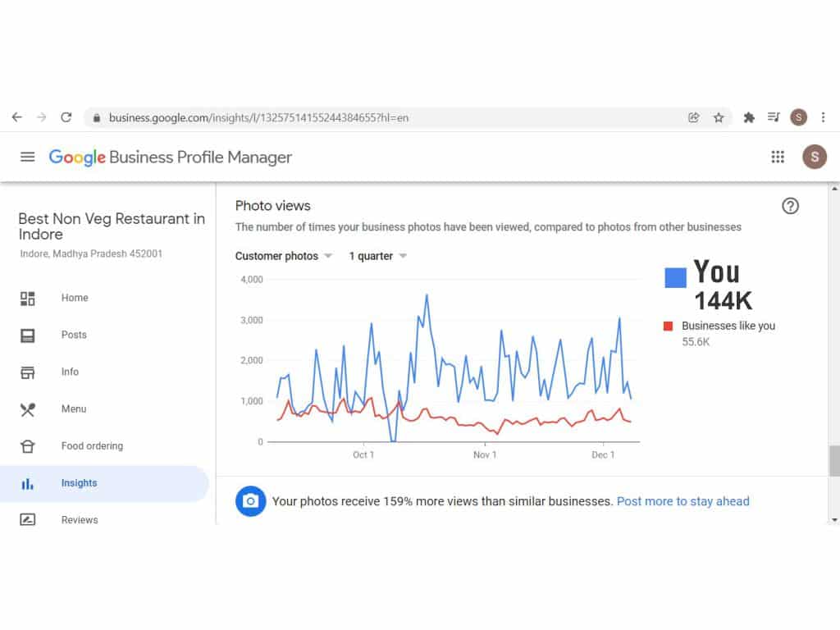This screenshot has width=840, height=630.
Task: Select Home in the sidebar
Action: click(74, 298)
